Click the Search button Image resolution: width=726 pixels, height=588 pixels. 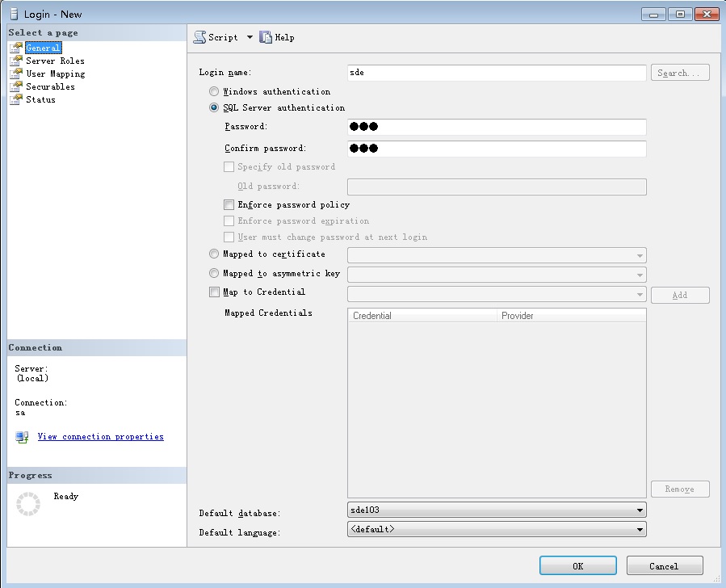coord(680,73)
